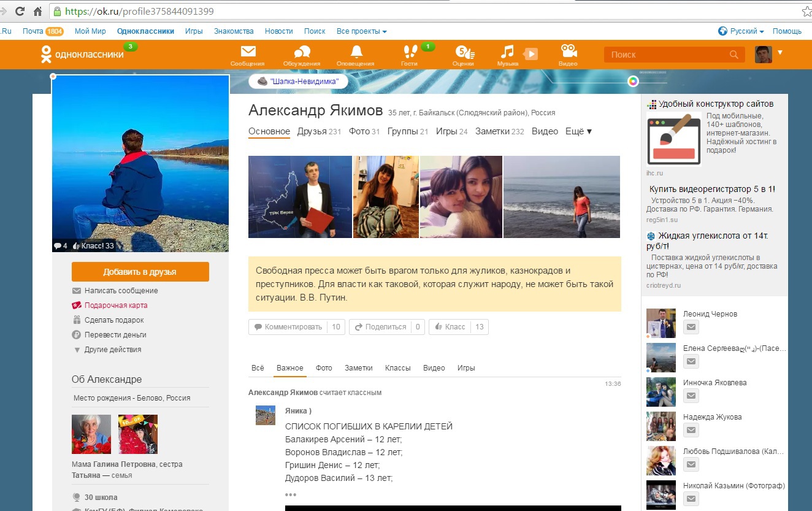
Task: Open the Русский language dropdown
Action: click(x=741, y=31)
